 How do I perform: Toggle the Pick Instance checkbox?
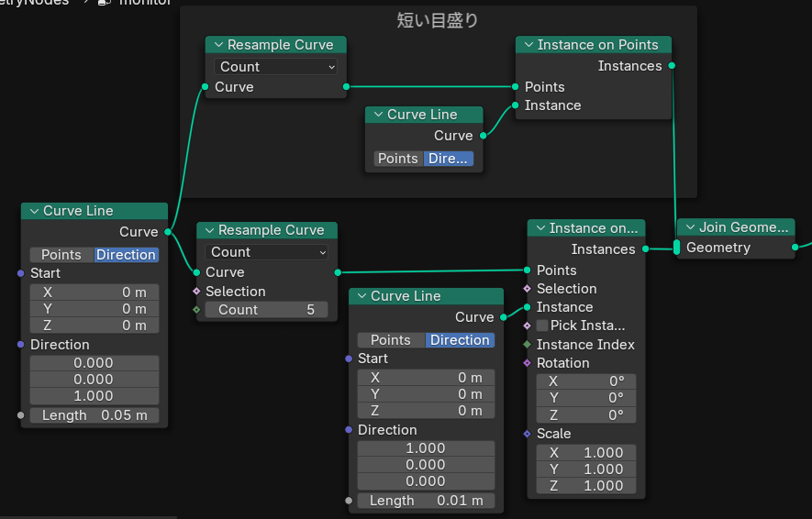tap(542, 326)
